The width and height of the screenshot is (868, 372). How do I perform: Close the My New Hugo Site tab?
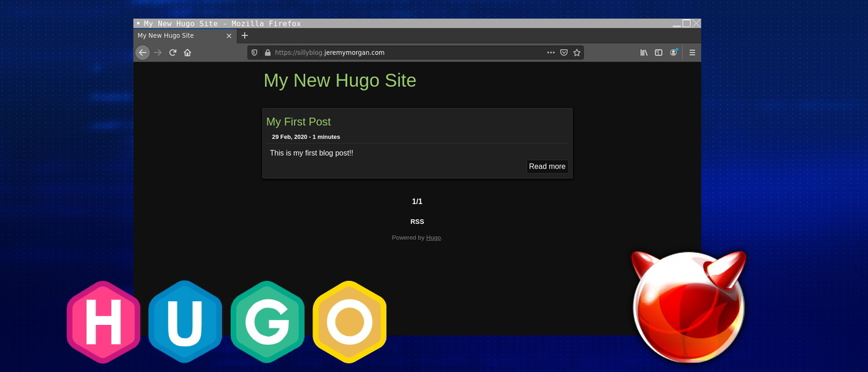[229, 36]
